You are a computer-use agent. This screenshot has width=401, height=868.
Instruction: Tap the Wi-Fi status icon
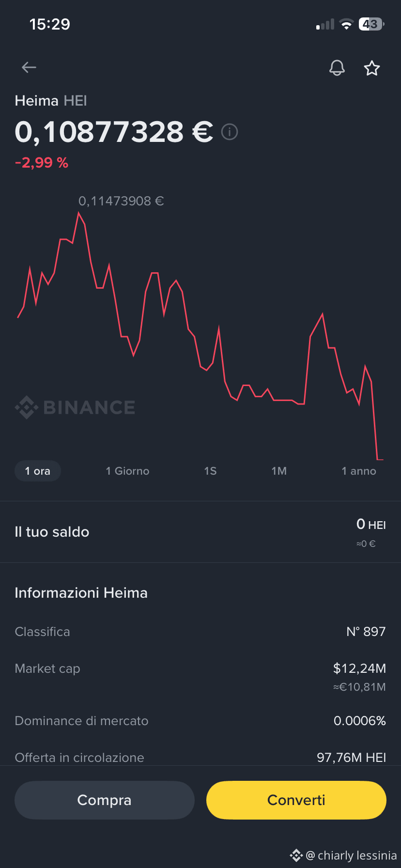pos(346,24)
